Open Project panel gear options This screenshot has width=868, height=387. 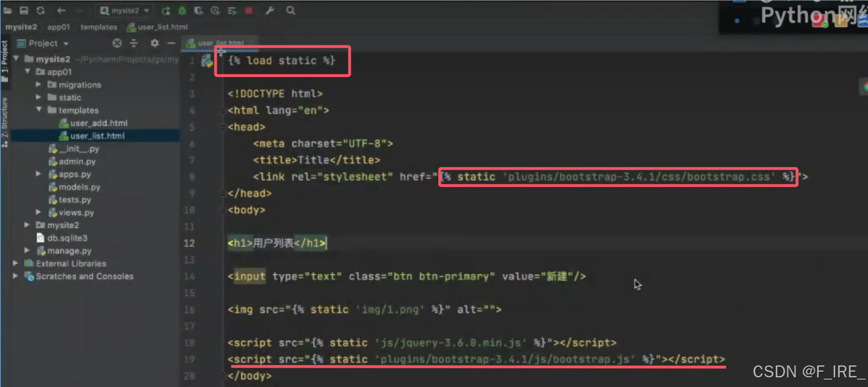click(x=154, y=43)
